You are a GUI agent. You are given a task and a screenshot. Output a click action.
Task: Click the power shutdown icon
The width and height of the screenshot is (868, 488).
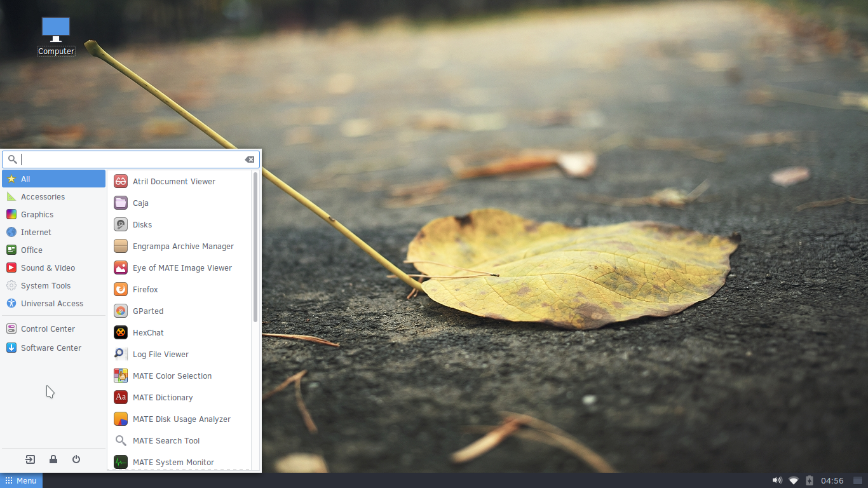(x=76, y=459)
